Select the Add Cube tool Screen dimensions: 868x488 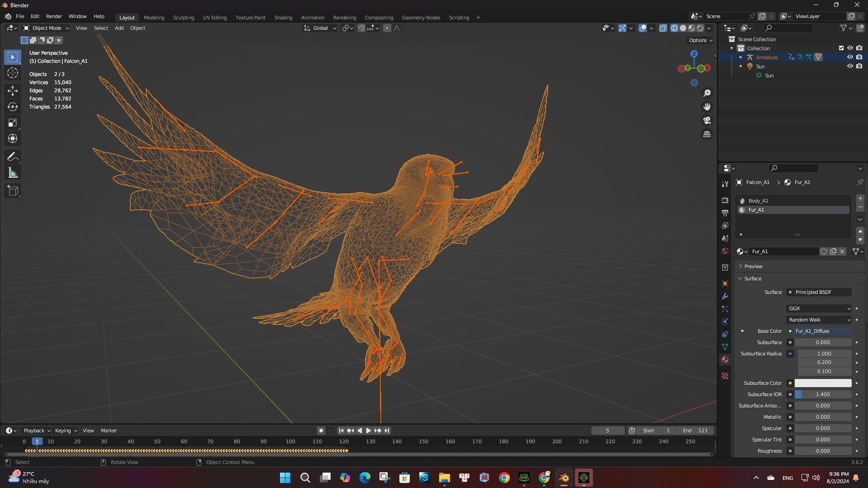(13, 191)
